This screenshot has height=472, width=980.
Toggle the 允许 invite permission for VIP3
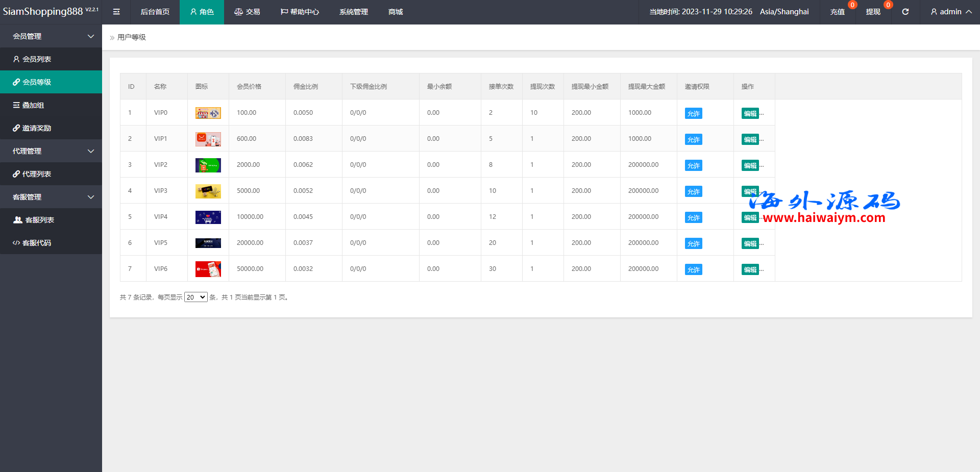tap(693, 191)
